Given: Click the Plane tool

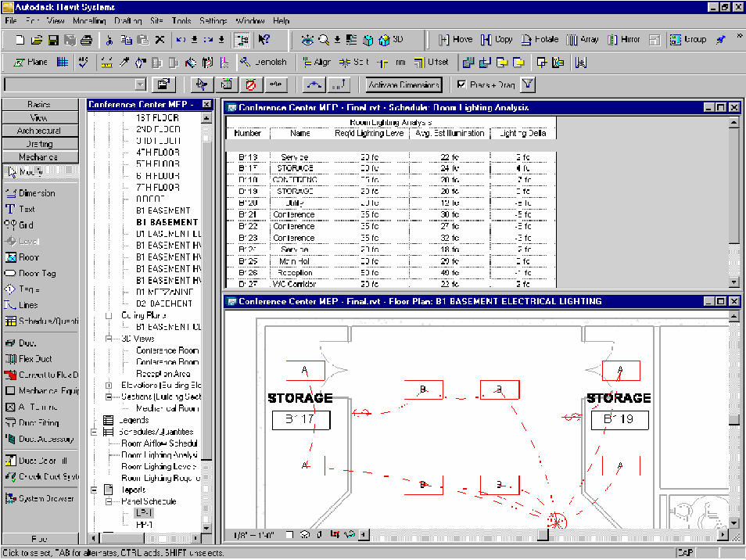Looking at the screenshot, I should coord(30,63).
